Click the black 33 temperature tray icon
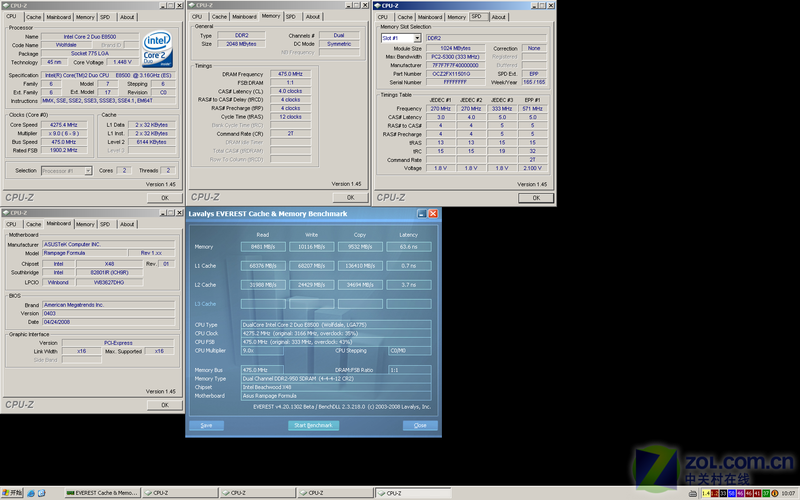800x500 pixels. click(723, 493)
